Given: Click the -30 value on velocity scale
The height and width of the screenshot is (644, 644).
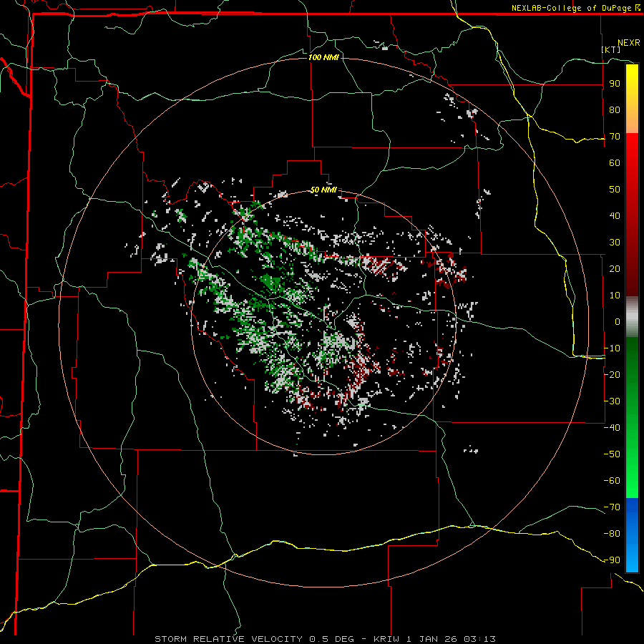Looking at the screenshot, I should [x=612, y=401].
